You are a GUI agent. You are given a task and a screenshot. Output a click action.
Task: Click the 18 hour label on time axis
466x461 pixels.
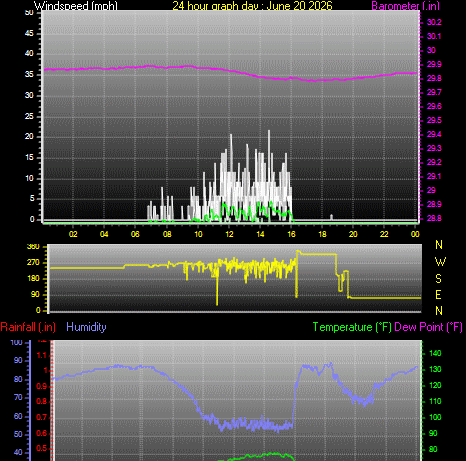pos(322,234)
